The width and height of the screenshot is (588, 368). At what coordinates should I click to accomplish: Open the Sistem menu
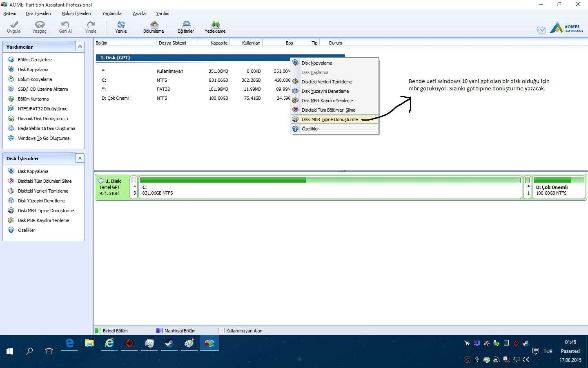(10, 13)
